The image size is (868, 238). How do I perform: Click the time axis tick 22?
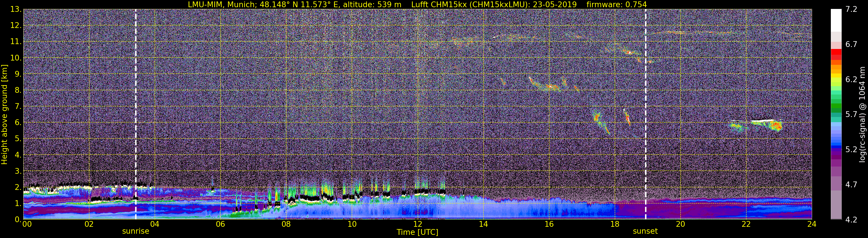point(746,224)
